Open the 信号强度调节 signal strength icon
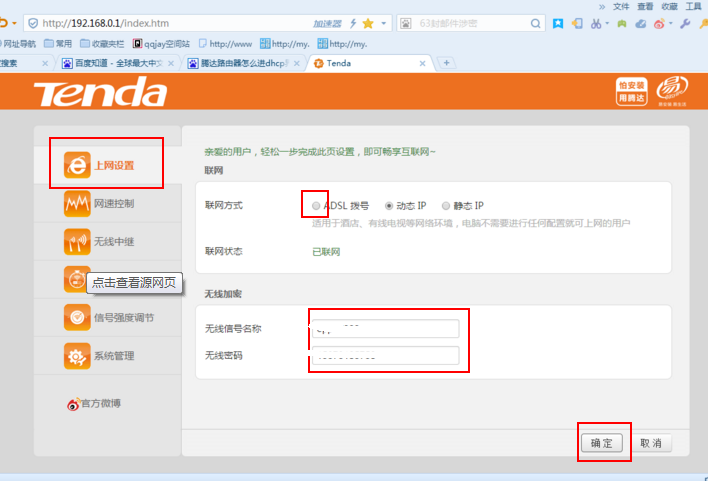Viewport: 708px width, 481px height. [77, 318]
